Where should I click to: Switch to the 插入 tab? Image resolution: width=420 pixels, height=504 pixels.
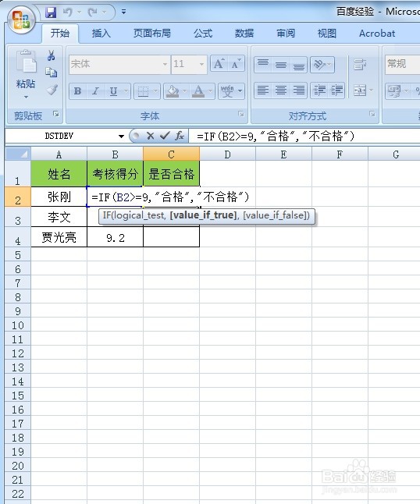point(101,33)
